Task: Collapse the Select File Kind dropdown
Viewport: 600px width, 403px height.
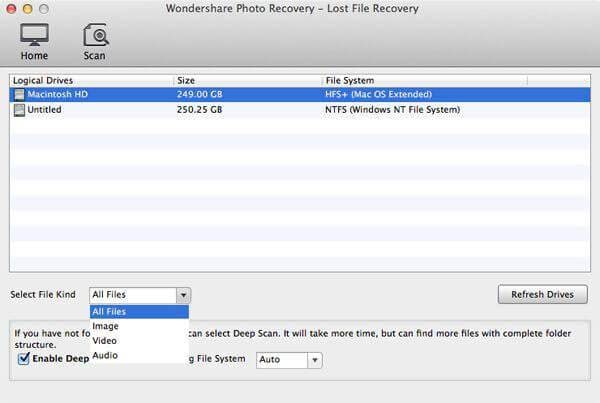Action: 182,295
